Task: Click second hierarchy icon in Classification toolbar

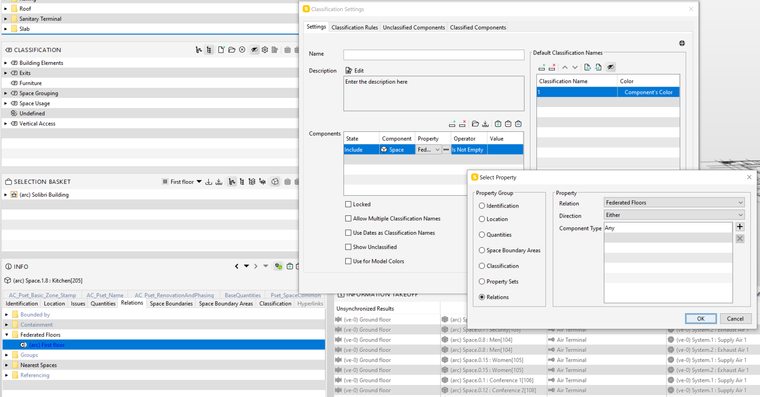Action: pyautogui.click(x=209, y=49)
